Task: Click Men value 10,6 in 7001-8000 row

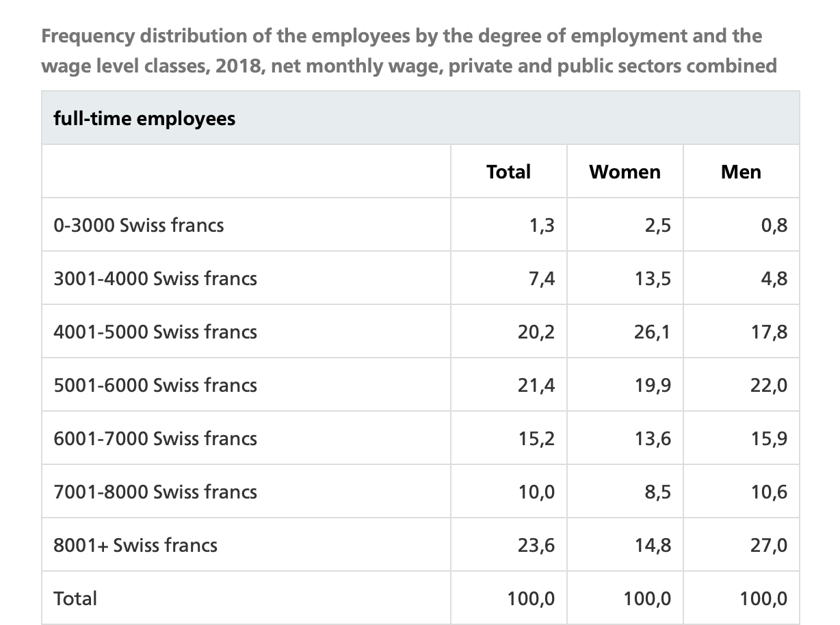Action: [x=770, y=492]
